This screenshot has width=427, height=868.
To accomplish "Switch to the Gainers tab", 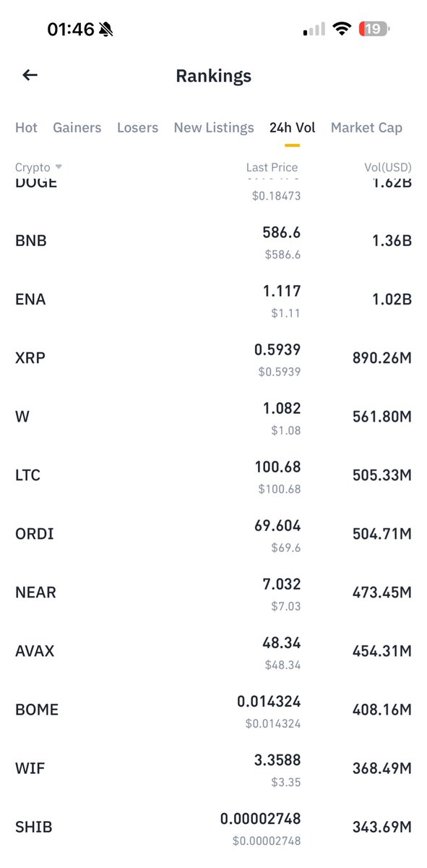I will point(77,127).
